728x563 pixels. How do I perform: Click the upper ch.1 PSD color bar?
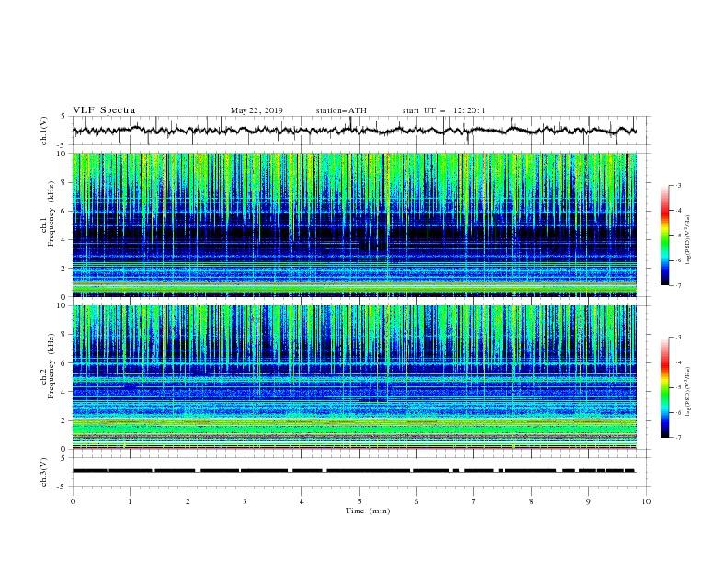[665, 236]
